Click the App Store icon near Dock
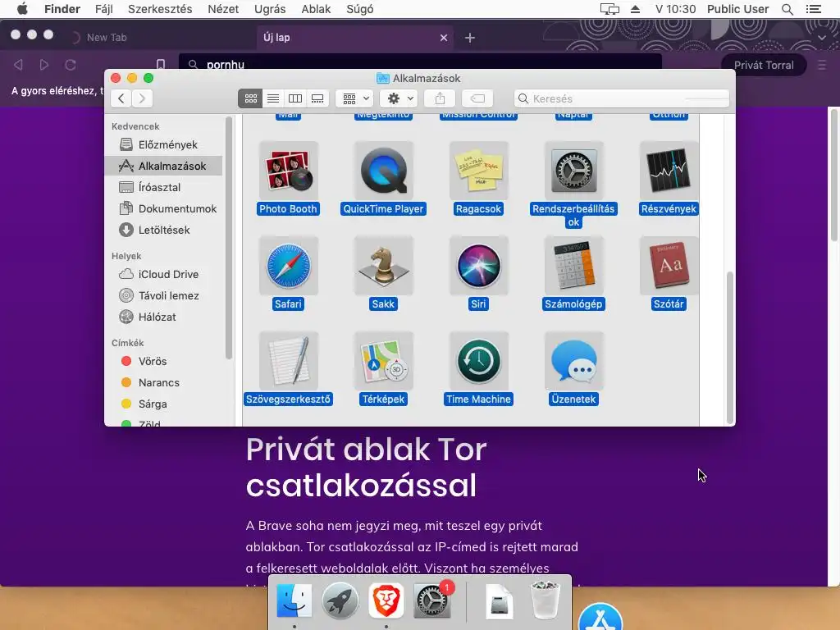This screenshot has width=840, height=630. click(x=600, y=617)
